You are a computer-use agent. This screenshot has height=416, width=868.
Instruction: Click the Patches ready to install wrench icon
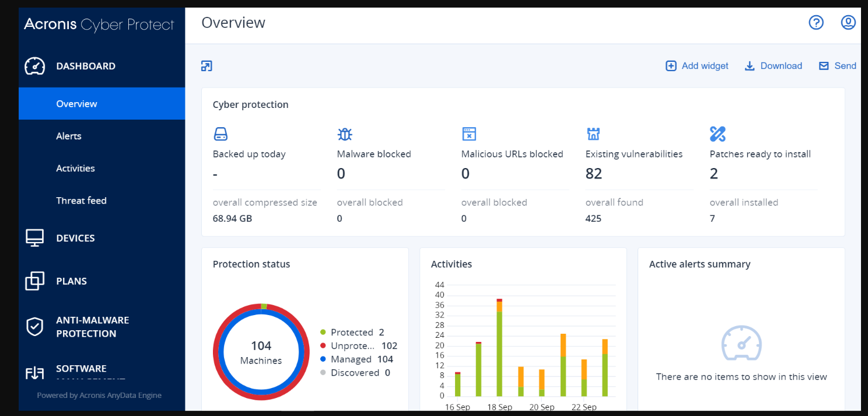tap(718, 134)
